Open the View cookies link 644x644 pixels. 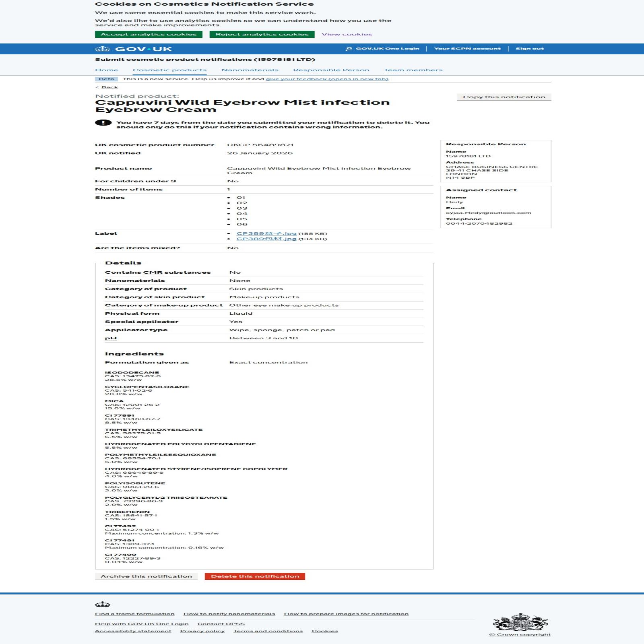point(347,35)
